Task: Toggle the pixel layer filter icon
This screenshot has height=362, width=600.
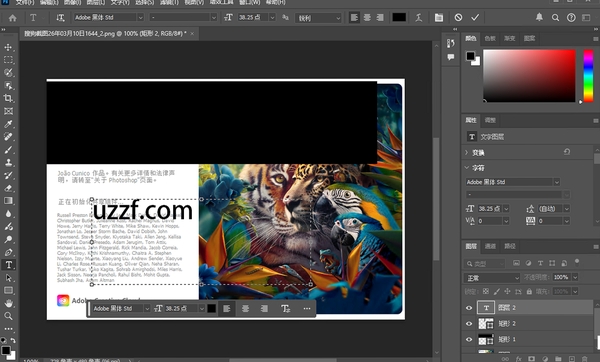Action: 517,263
